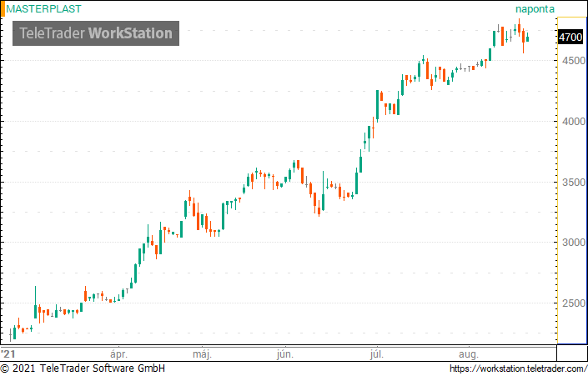This screenshot has height=376, width=588.
Task: Click the '21 year label on time axis
Action: click(x=8, y=353)
